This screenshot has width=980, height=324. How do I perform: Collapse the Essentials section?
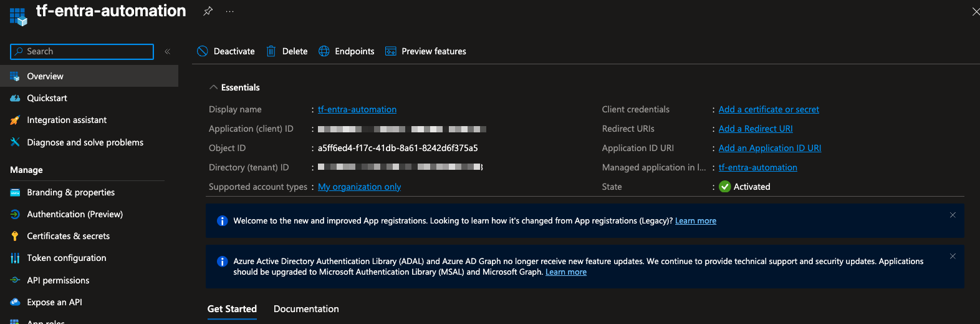pos(234,87)
